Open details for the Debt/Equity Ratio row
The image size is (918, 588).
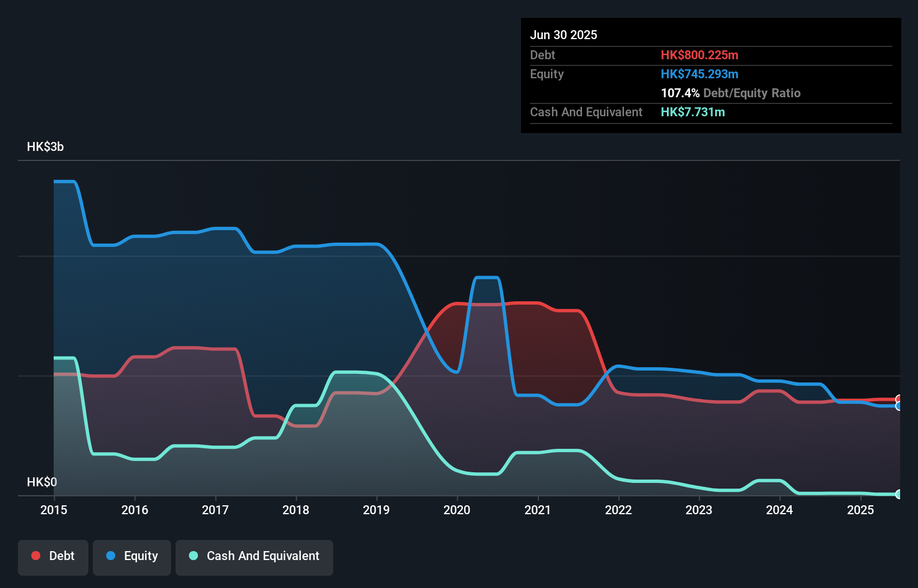pos(730,93)
